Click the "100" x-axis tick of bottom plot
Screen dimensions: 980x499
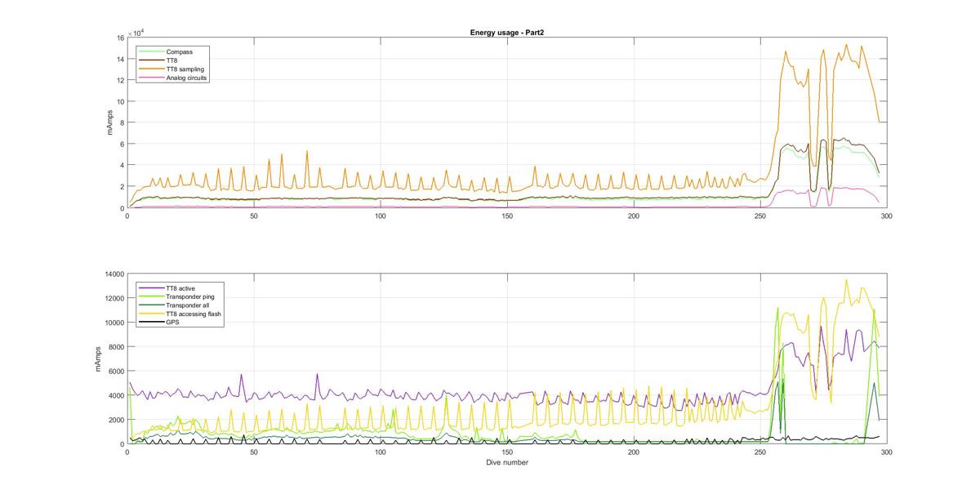click(380, 452)
